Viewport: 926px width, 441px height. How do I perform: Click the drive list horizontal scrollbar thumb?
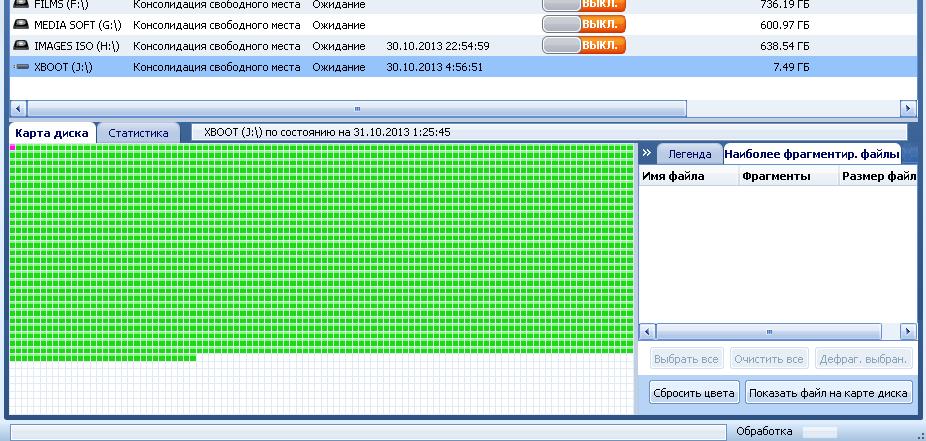point(357,109)
